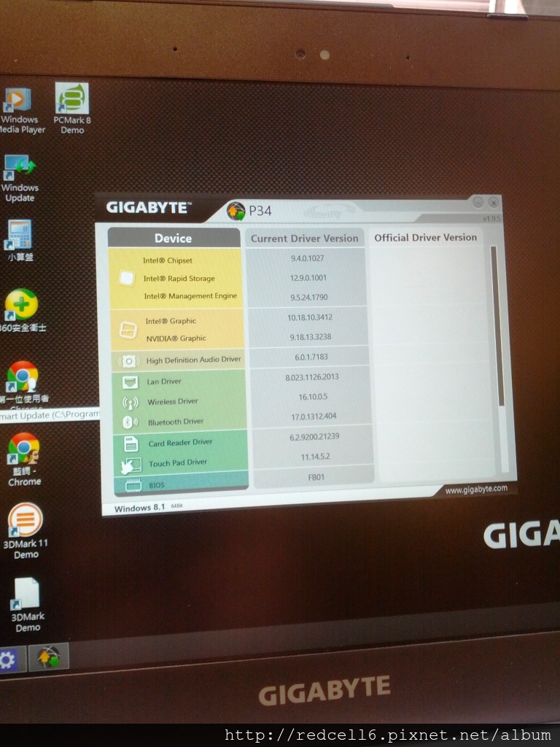560x747 pixels.
Task: Click the Smart Update logo beside P34
Action: (236, 211)
